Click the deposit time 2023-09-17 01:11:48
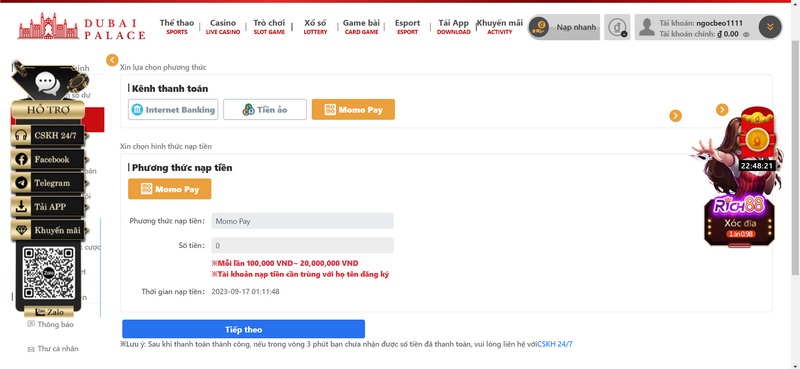 coord(245,292)
